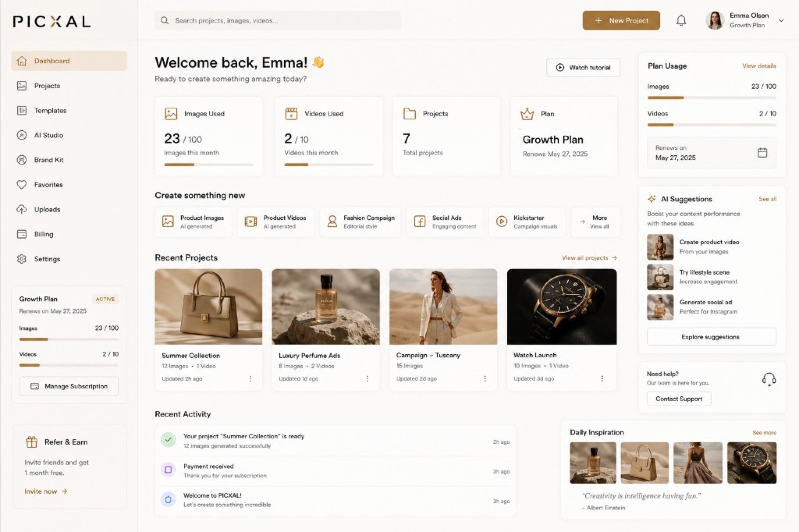Image resolution: width=799 pixels, height=532 pixels.
Task: Open the Try lifestyle scene suggestion
Action: coord(712,277)
